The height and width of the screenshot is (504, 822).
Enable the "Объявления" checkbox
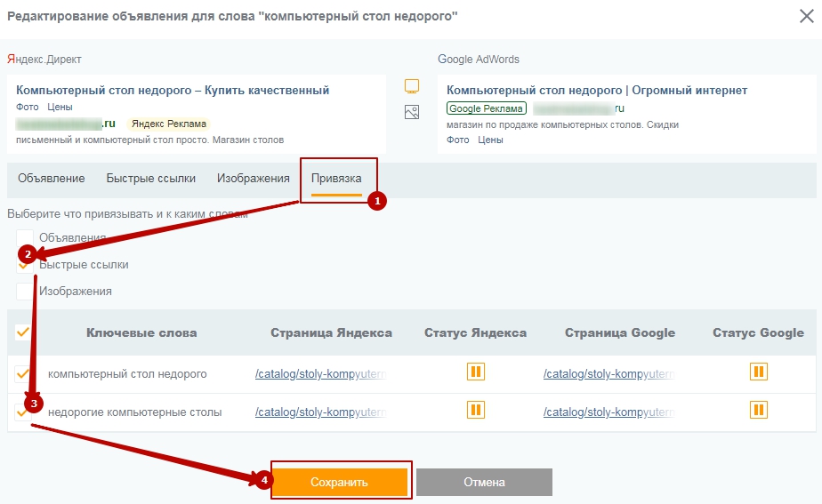[x=24, y=238]
